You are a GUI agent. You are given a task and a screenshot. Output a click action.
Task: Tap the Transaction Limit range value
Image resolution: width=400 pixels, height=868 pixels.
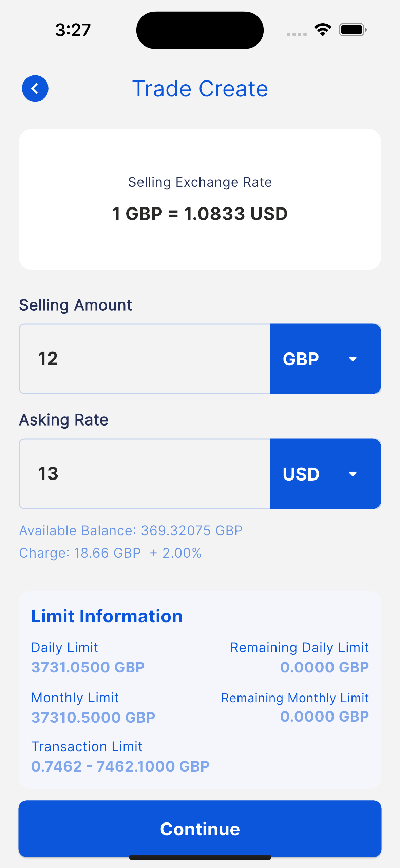[x=120, y=766]
